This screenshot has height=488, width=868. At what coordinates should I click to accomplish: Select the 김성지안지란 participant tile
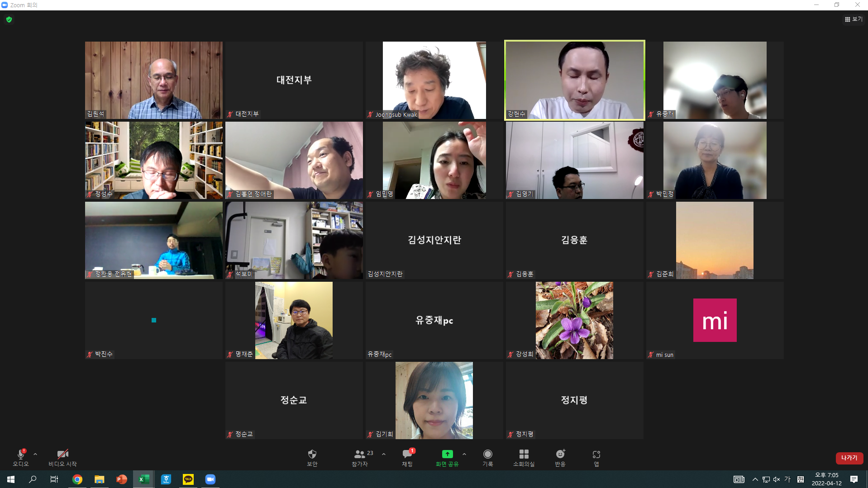(x=434, y=240)
